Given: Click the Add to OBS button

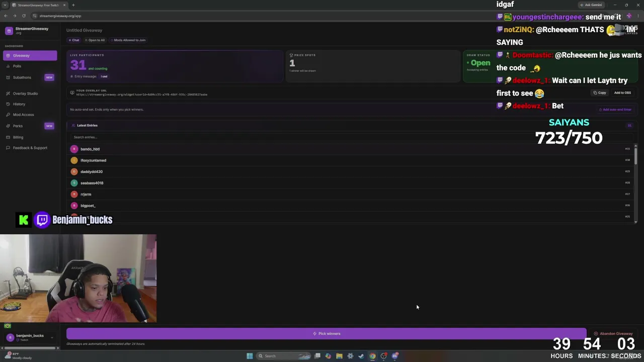Looking at the screenshot, I should (622, 93).
